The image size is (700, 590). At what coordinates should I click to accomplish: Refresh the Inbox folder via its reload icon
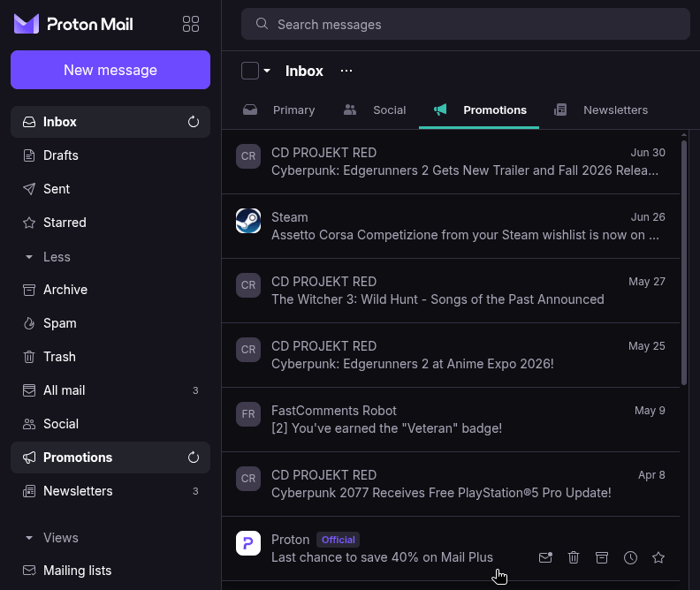pyautogui.click(x=194, y=122)
